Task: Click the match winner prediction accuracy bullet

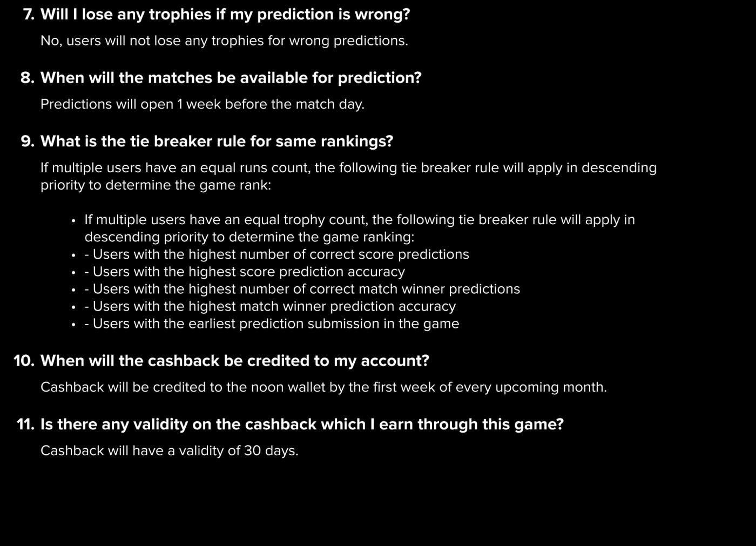Action: [x=270, y=306]
